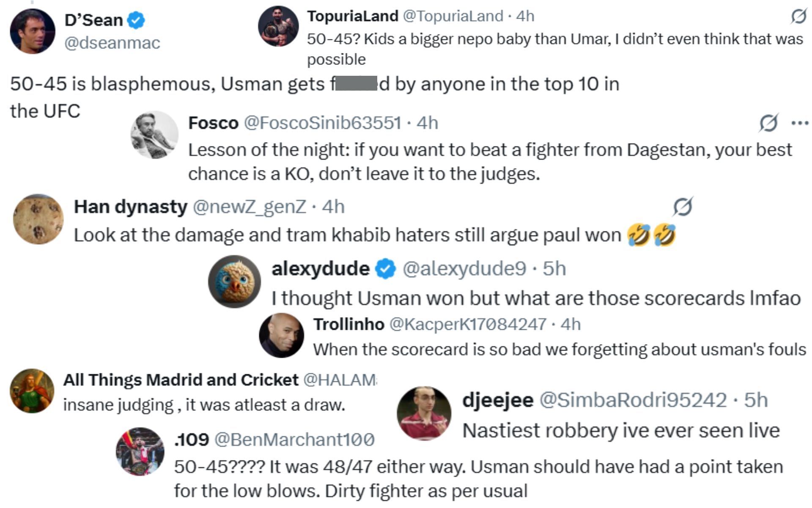Click the @BenMarchant100 handle
Image resolution: width=812 pixels, height=508 pixels.
(x=294, y=439)
